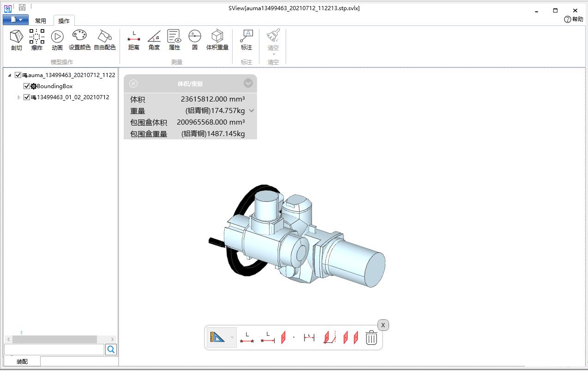Open the 清空 dropdown arrow
The width and height of the screenshot is (588, 371).
pyautogui.click(x=274, y=54)
